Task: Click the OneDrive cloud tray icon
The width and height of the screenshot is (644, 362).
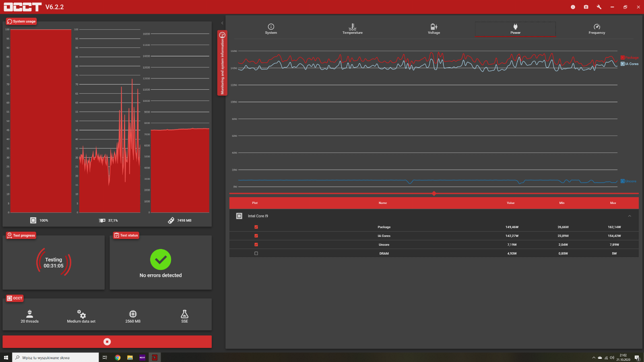Action: point(600,358)
